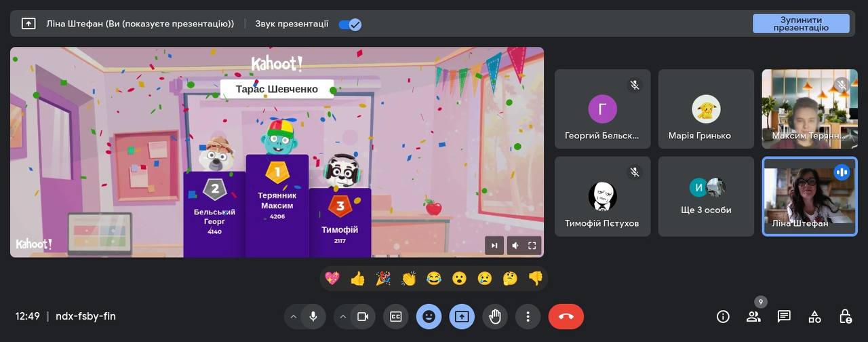
Task: Expand the camera settings arrow
Action: click(342, 316)
